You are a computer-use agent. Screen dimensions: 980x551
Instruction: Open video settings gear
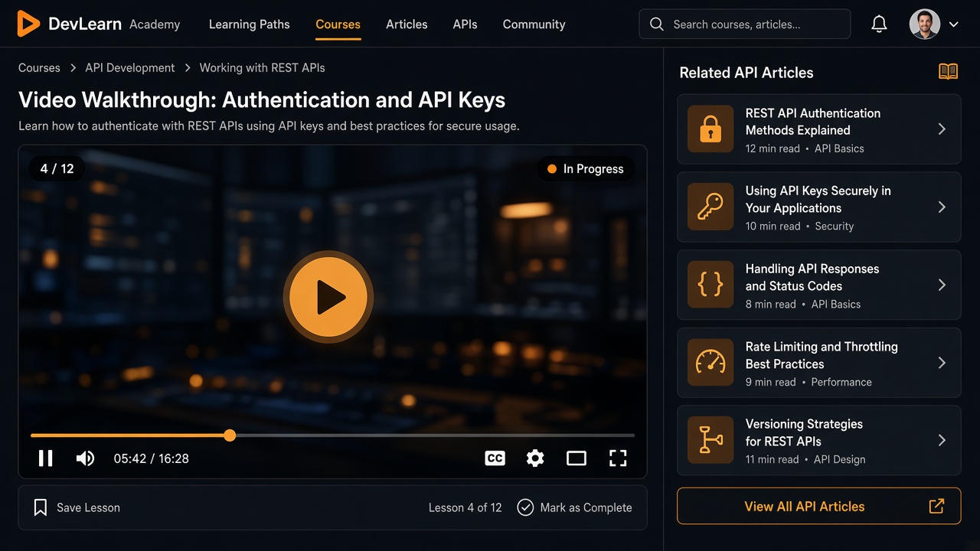click(535, 458)
